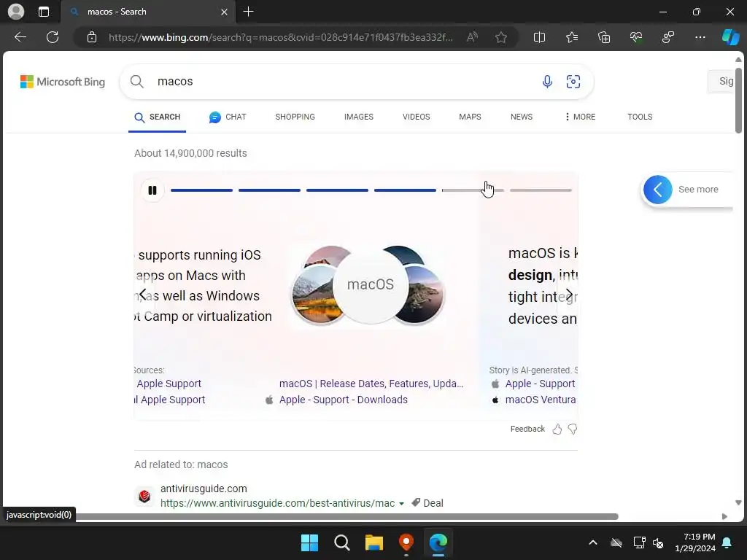Refresh the Bing page
The height and width of the screenshot is (560, 747).
(53, 37)
